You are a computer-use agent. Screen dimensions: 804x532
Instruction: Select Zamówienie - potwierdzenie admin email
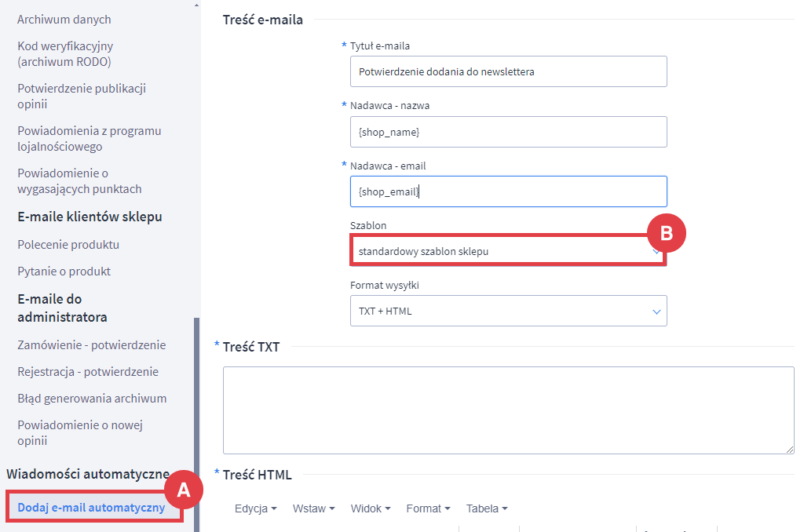coord(92,344)
